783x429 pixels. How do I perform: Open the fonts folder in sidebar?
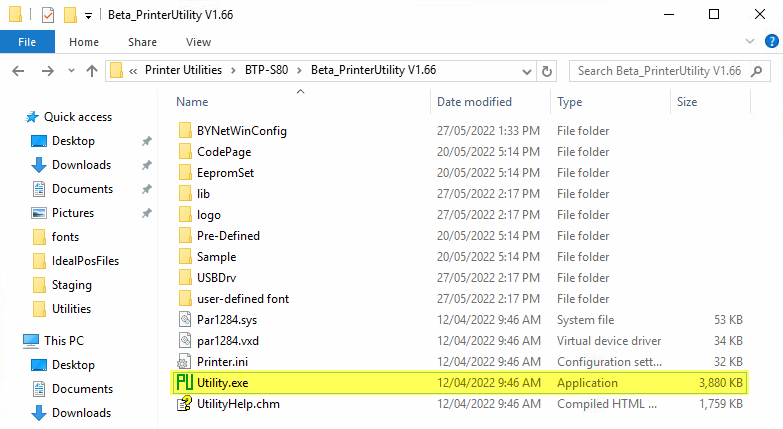pos(65,237)
